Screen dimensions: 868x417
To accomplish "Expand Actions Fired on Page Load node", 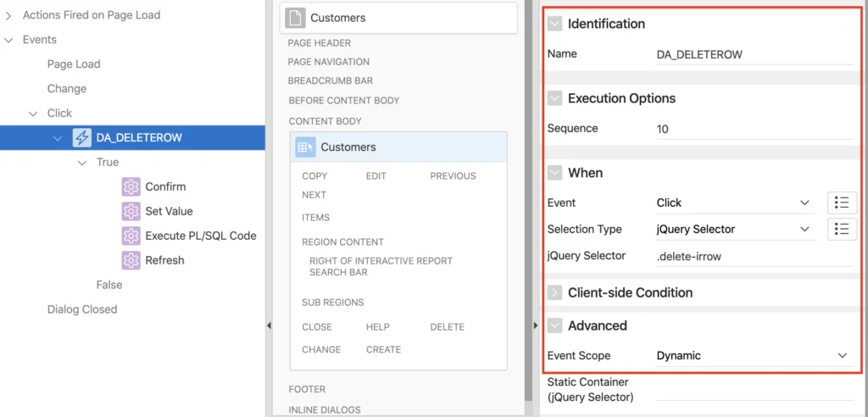I will tap(8, 16).
